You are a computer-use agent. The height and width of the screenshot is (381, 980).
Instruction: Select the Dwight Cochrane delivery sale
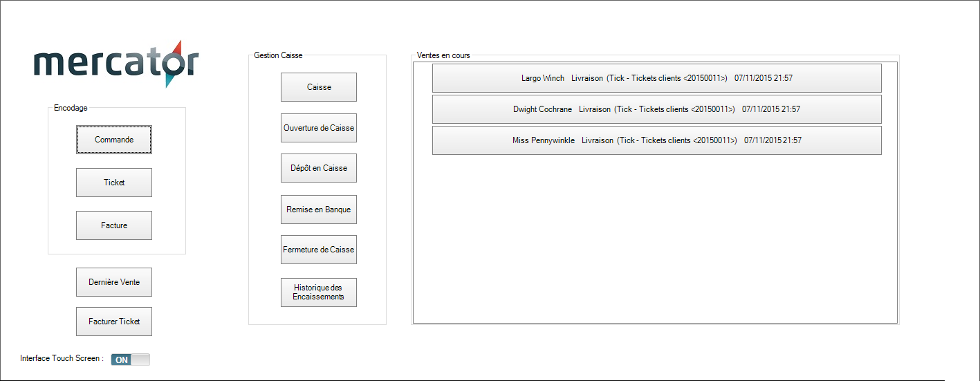pos(656,109)
